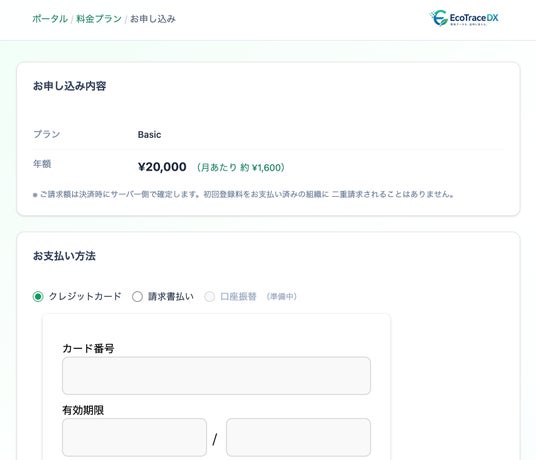The height and width of the screenshot is (460, 536).
Task: Click the 月あたり 約 ¥1,600 note
Action: (241, 167)
